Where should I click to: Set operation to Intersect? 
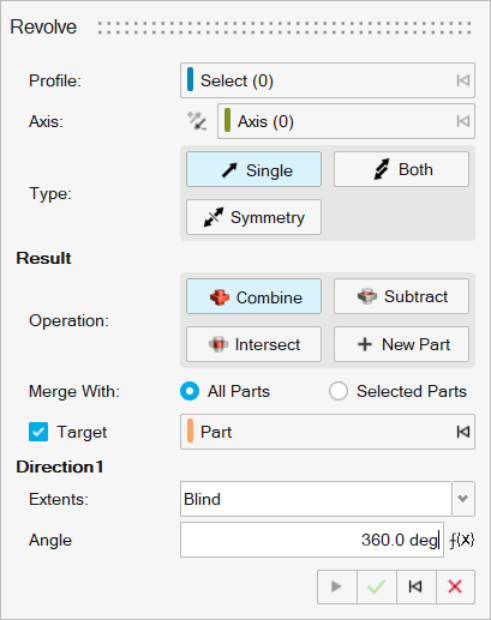click(254, 344)
